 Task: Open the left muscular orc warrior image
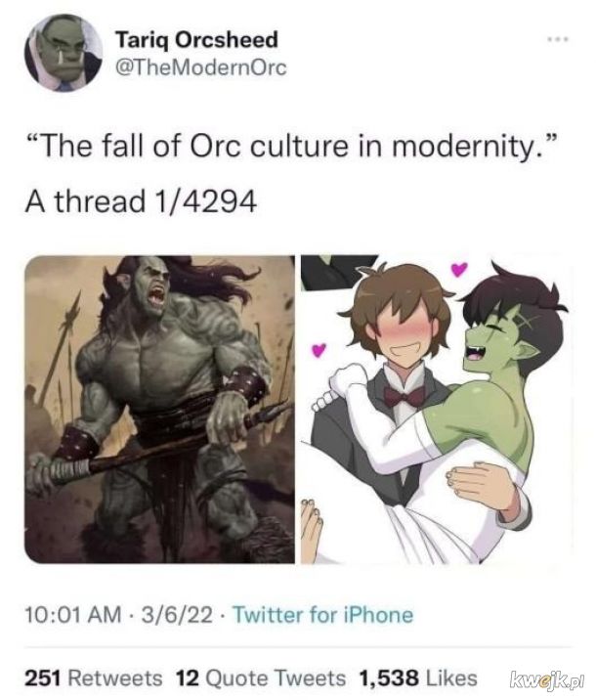pos(159,409)
